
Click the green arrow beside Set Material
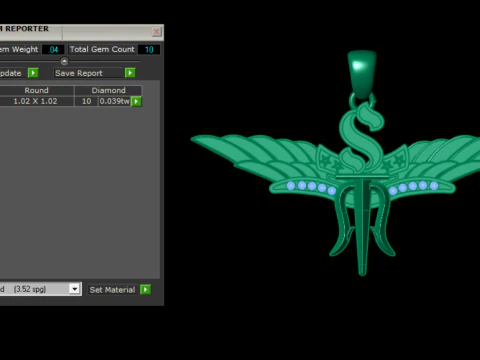point(145,289)
